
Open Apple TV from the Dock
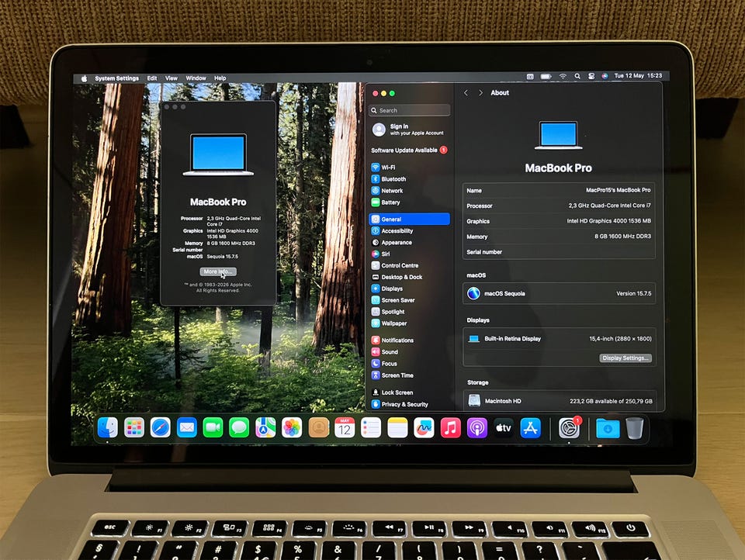click(504, 428)
